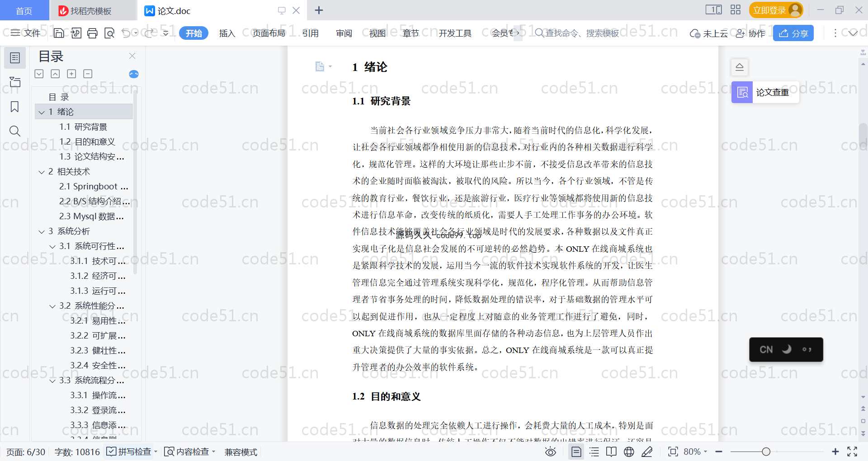Click the 立即登录 button
Viewport: 868px width, 461px height.
776,10
